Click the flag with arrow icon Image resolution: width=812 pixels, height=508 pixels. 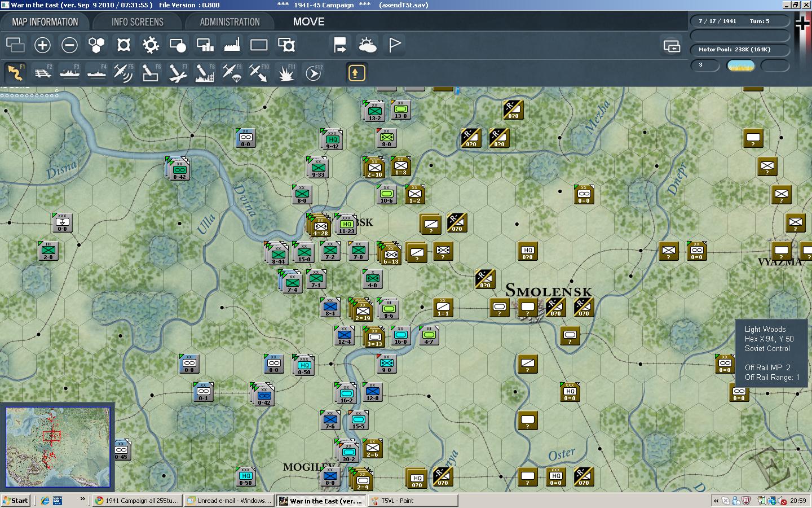pyautogui.click(x=340, y=45)
